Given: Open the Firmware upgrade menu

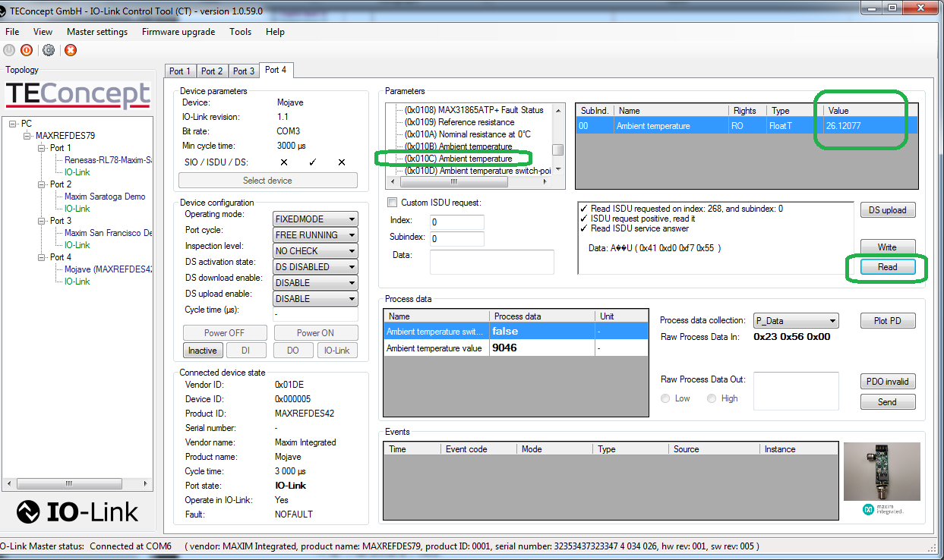Looking at the screenshot, I should 178,32.
